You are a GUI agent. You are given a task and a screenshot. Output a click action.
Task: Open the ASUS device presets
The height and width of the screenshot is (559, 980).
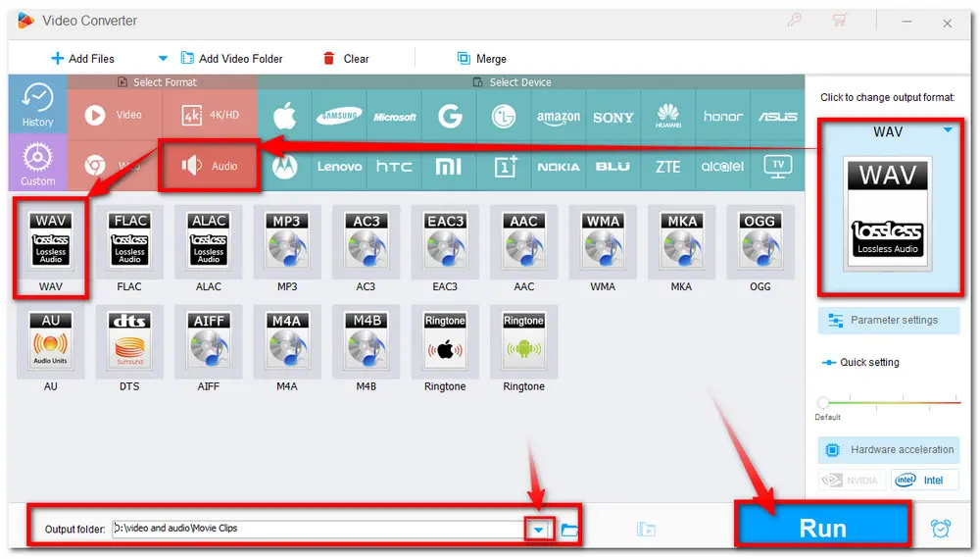click(x=777, y=116)
